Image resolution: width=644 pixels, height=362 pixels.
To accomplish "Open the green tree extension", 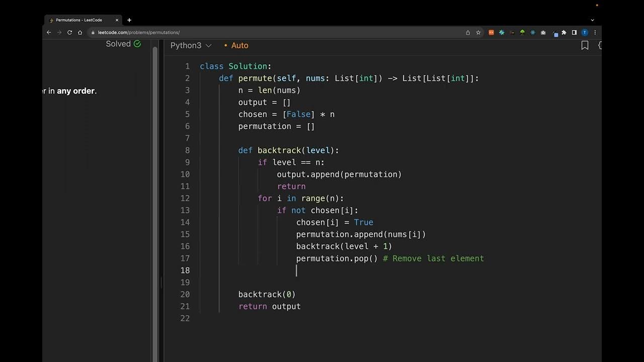I will (x=522, y=32).
